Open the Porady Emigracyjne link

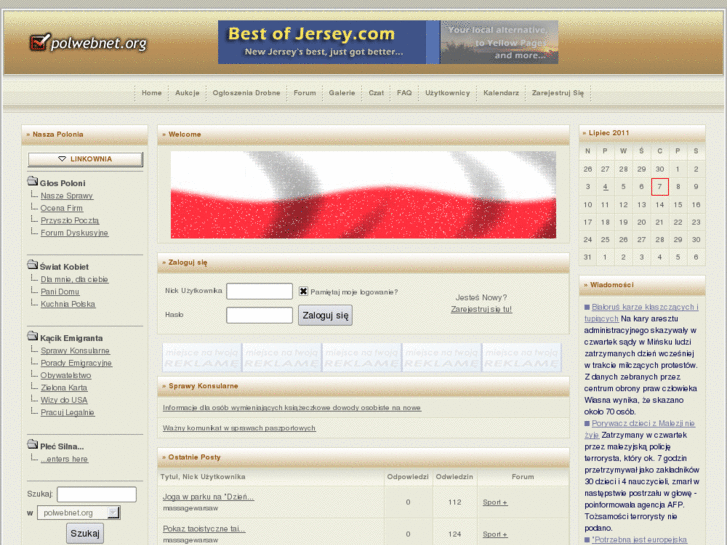click(x=76, y=363)
